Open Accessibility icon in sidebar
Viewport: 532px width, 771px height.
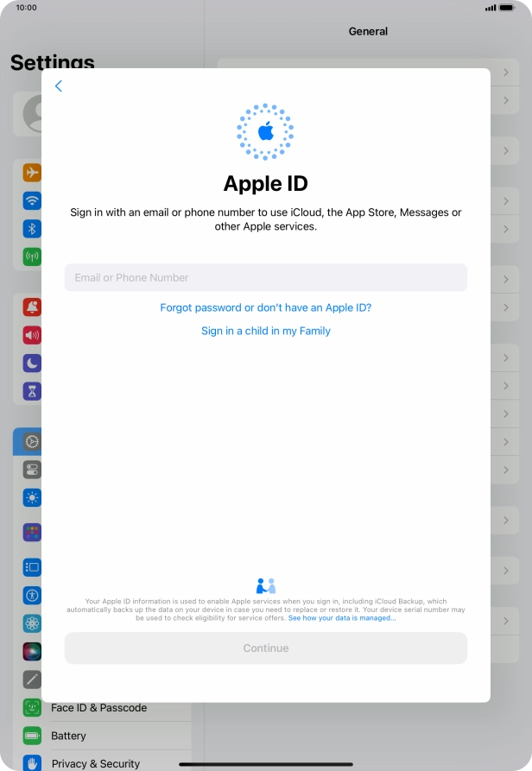tap(32, 596)
